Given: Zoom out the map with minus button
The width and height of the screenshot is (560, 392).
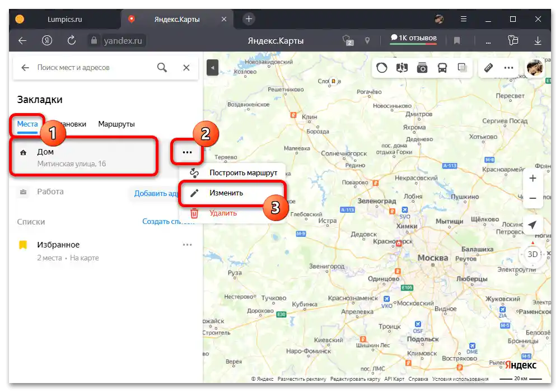Looking at the screenshot, I should coord(533,198).
